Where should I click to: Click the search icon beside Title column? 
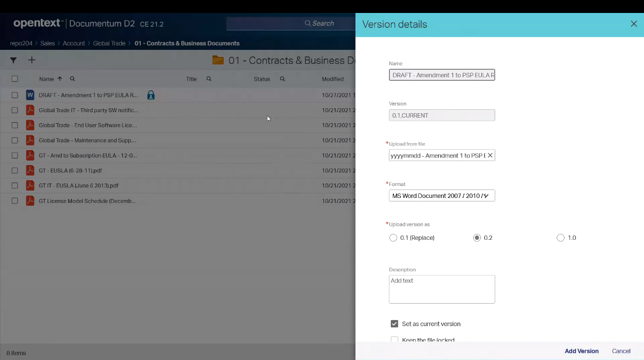coord(209,79)
